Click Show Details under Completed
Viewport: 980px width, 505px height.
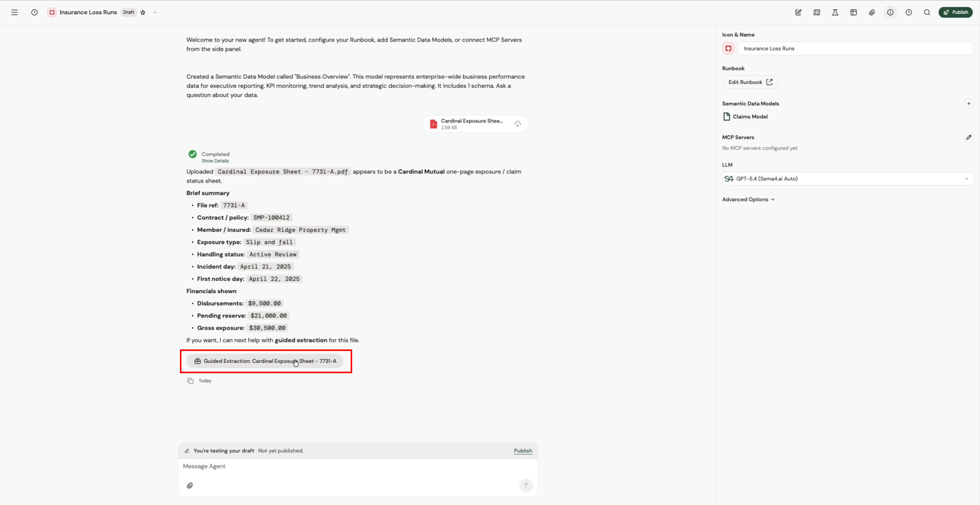coord(215,161)
